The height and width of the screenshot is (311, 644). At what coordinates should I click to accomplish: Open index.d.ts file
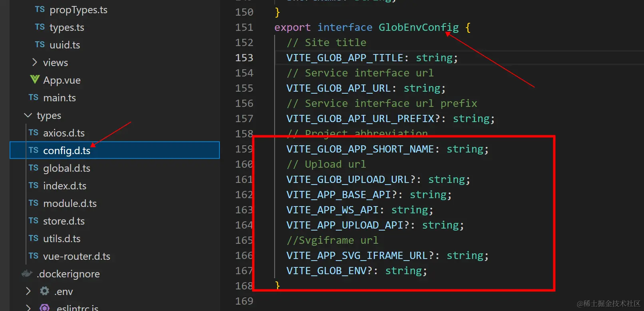(65, 186)
